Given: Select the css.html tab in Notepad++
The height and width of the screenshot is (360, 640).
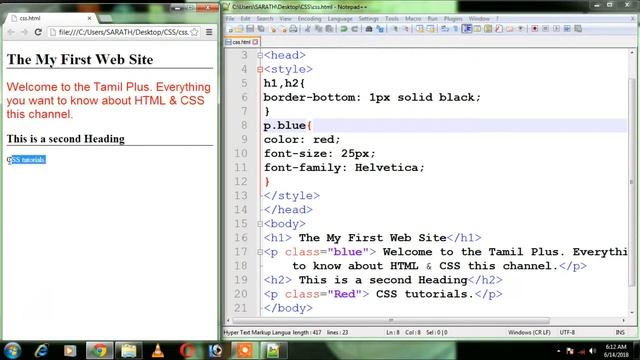Looking at the screenshot, I should 242,42.
